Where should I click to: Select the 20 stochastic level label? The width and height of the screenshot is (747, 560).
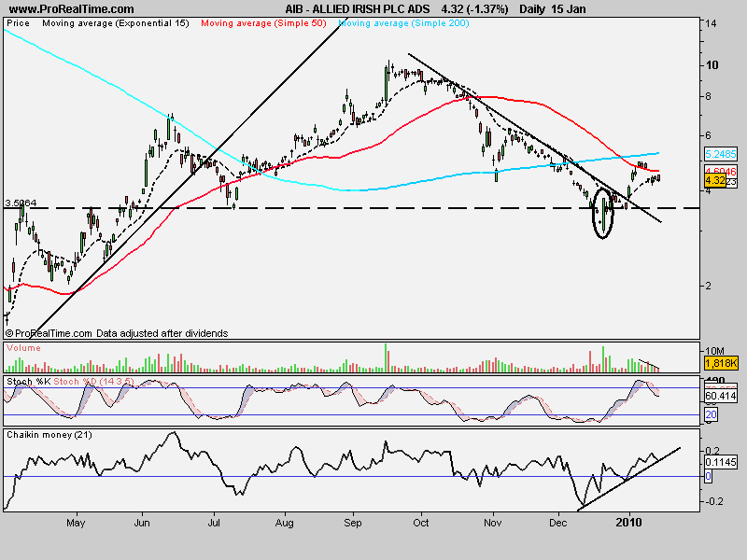[711, 414]
